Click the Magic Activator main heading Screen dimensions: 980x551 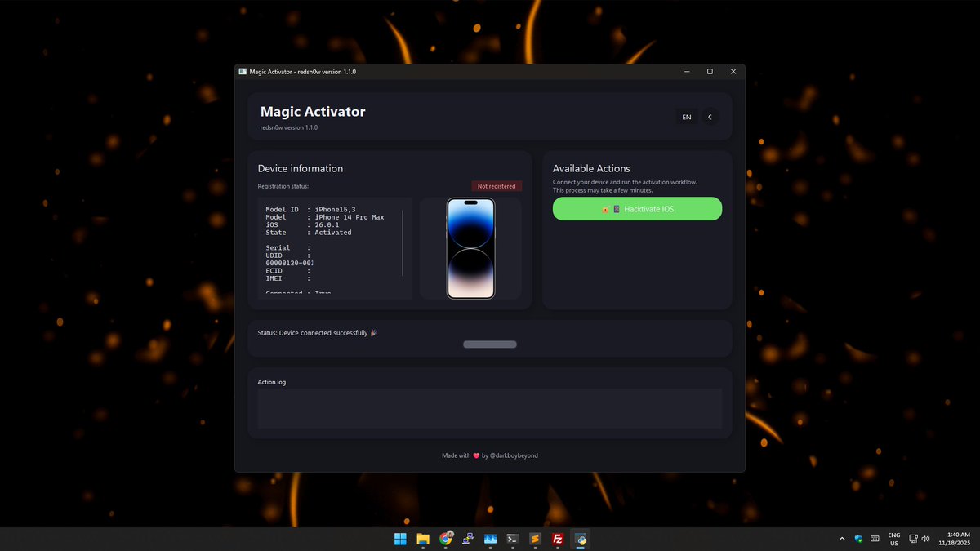pos(313,112)
